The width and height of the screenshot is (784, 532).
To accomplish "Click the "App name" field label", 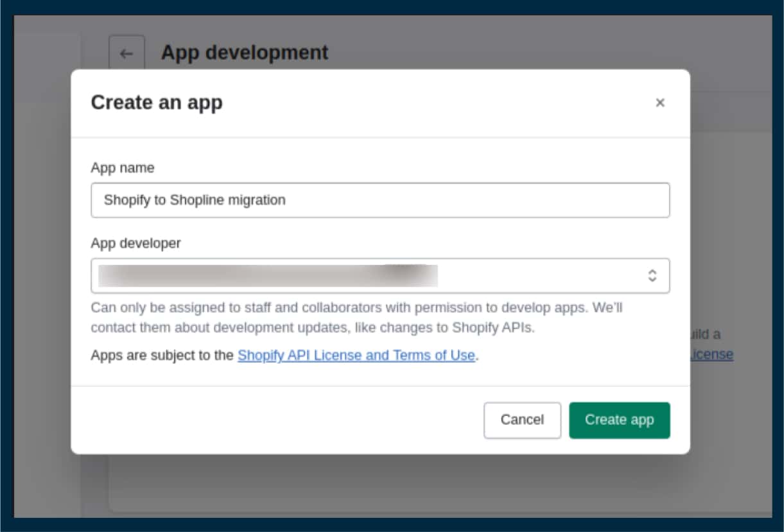I will pyautogui.click(x=123, y=168).
